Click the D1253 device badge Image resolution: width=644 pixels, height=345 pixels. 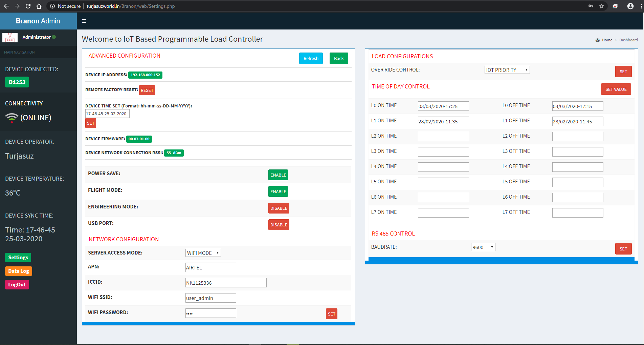(17, 82)
